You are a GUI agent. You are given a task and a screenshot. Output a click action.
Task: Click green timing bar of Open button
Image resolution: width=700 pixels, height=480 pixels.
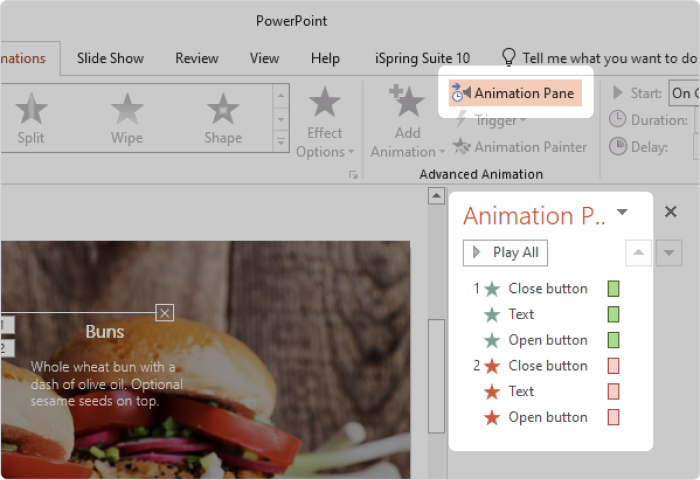pyautogui.click(x=613, y=340)
